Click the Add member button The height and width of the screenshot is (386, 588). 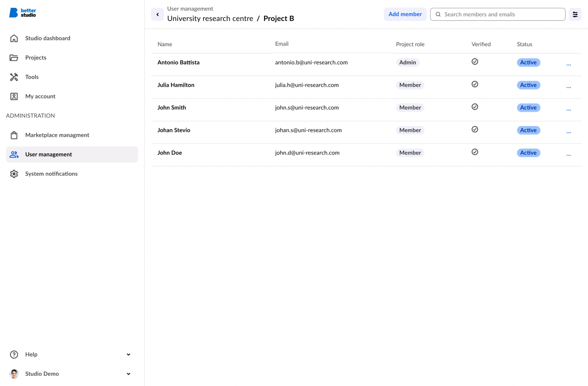tap(405, 14)
